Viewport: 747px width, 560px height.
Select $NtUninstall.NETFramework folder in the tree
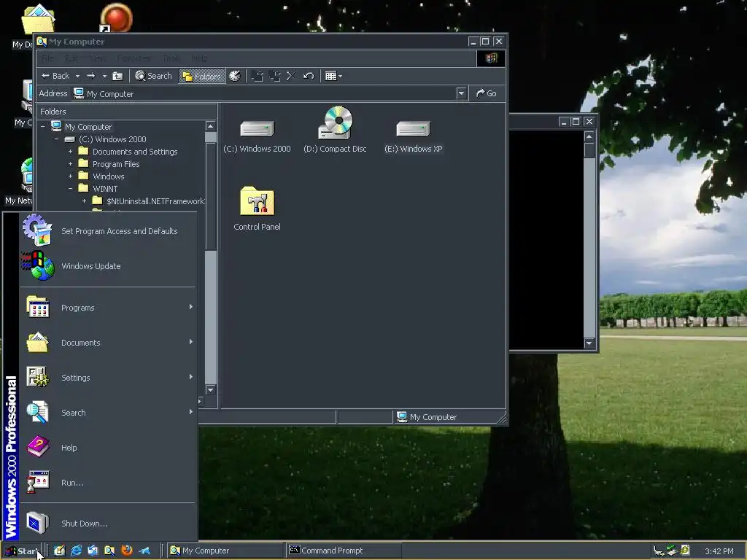[155, 201]
